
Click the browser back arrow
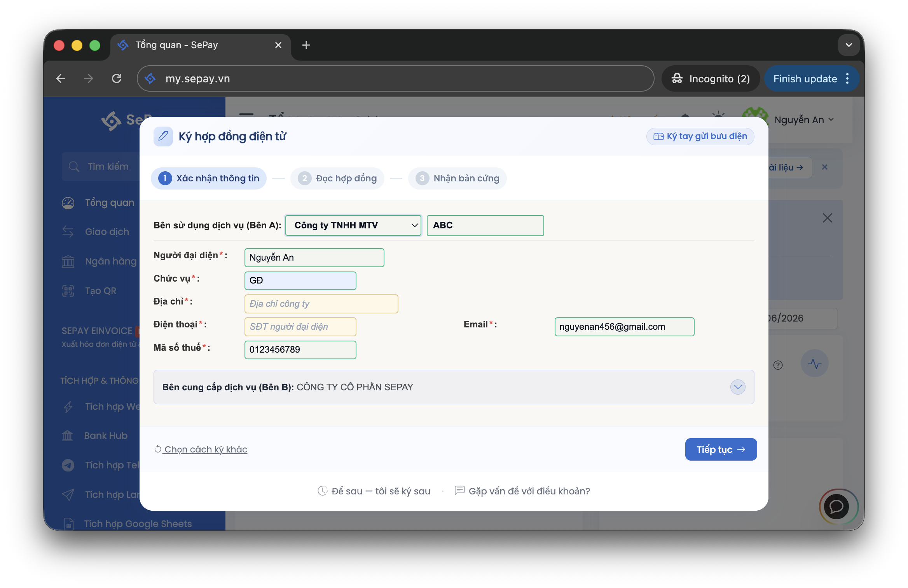pyautogui.click(x=61, y=78)
